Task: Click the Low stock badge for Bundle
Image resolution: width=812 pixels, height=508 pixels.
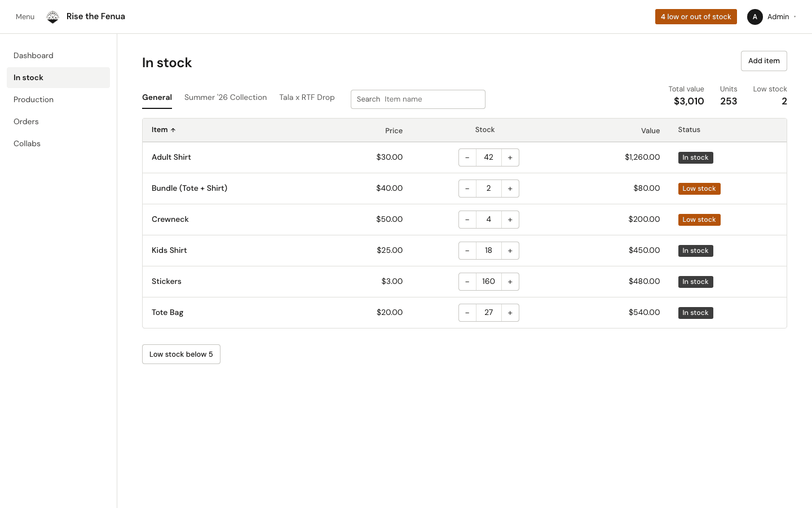Action: pyautogui.click(x=699, y=189)
